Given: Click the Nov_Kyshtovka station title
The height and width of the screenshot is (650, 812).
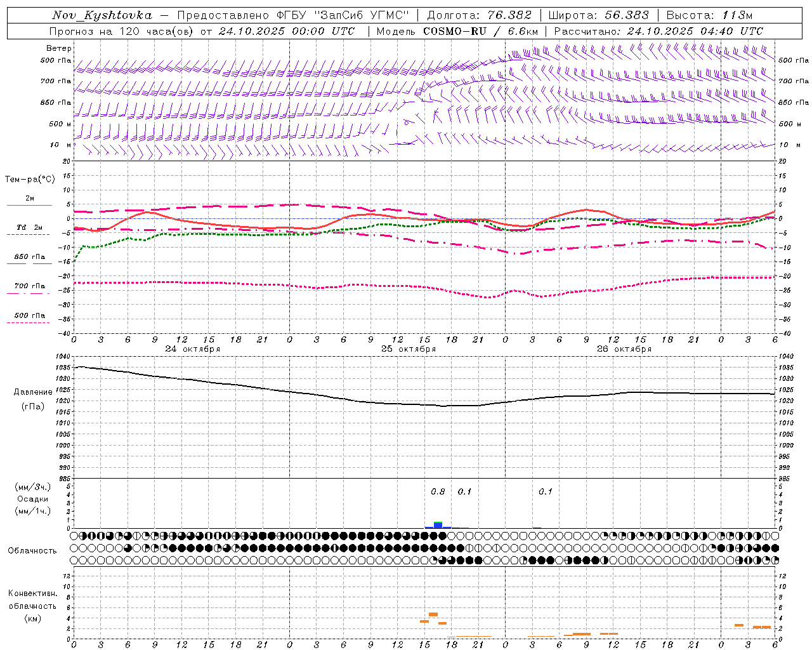Looking at the screenshot, I should tap(101, 15).
